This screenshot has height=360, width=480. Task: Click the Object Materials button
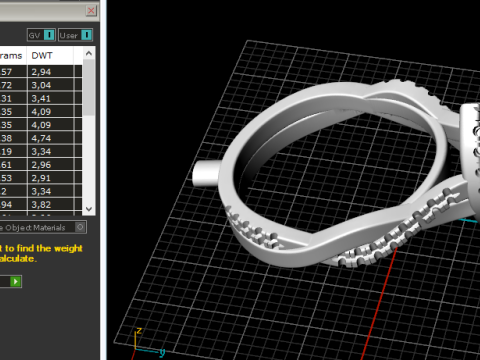pos(43,227)
